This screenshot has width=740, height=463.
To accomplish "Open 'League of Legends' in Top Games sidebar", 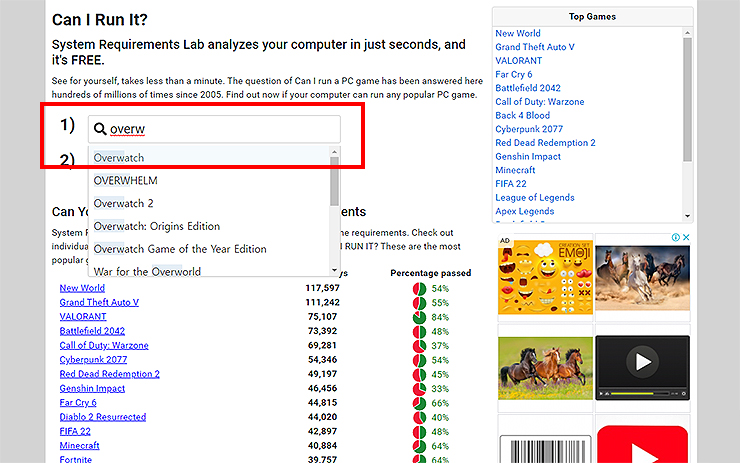I will click(x=535, y=198).
